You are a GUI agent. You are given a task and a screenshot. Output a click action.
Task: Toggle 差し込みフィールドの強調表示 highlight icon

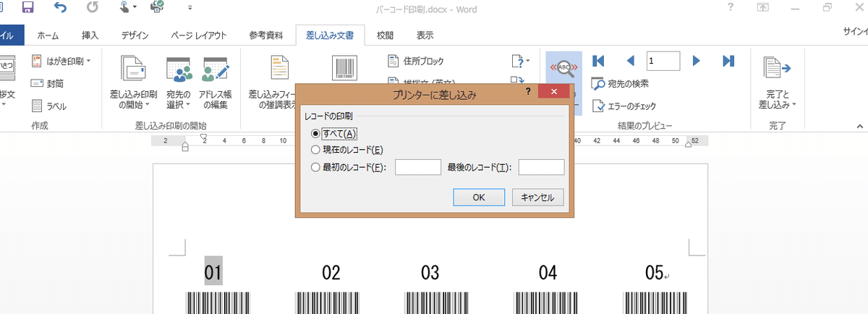tap(280, 67)
